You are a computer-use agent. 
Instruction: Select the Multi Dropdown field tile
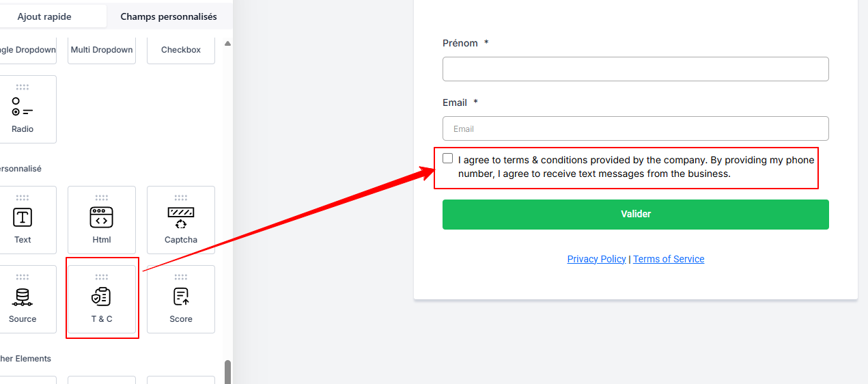click(102, 50)
